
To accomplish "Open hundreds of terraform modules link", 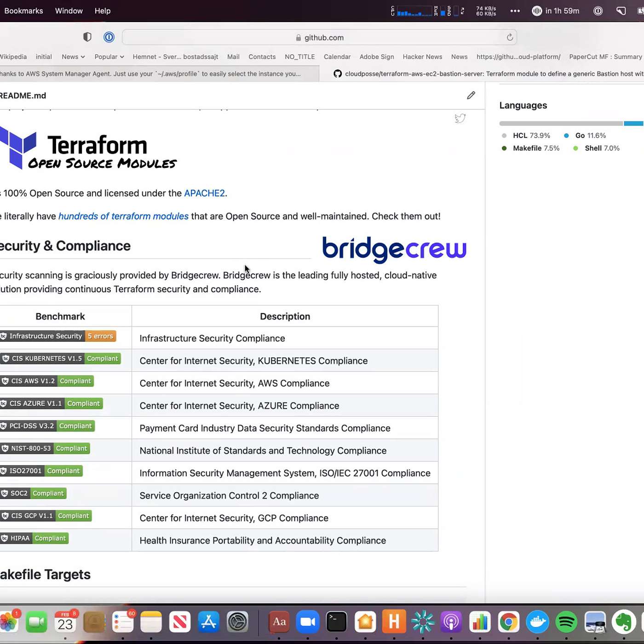I will pyautogui.click(x=123, y=216).
